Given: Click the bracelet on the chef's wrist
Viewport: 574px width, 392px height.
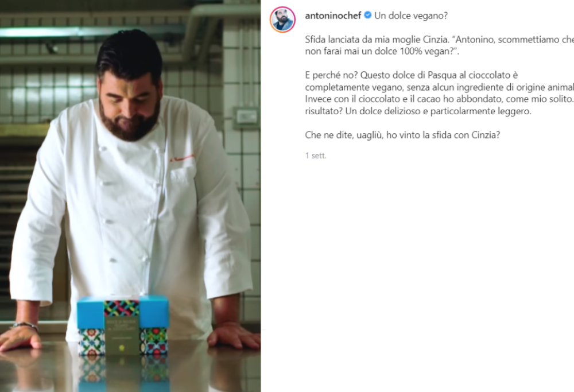Looking at the screenshot, I should (x=25, y=325).
